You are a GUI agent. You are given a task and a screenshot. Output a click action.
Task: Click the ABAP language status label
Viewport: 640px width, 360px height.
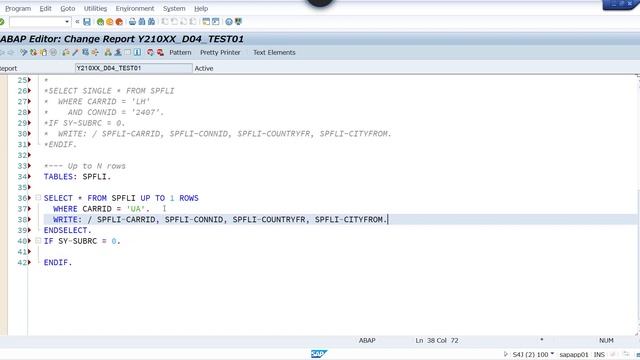click(367, 340)
